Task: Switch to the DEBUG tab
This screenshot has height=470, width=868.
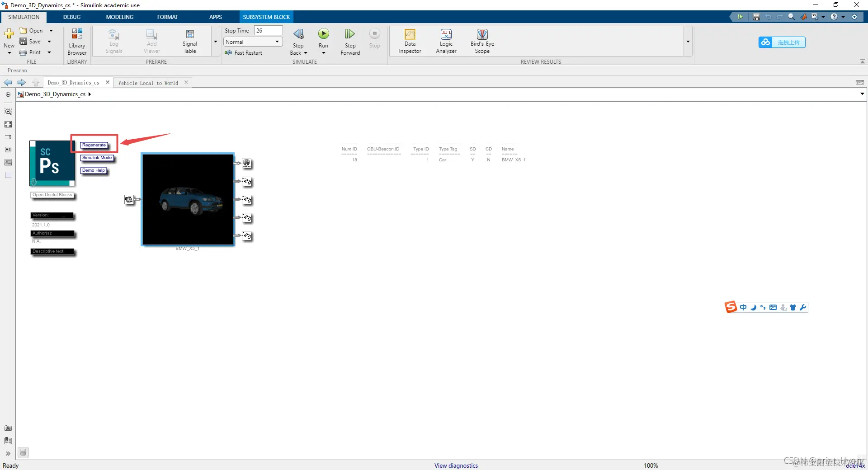Action: click(x=72, y=17)
